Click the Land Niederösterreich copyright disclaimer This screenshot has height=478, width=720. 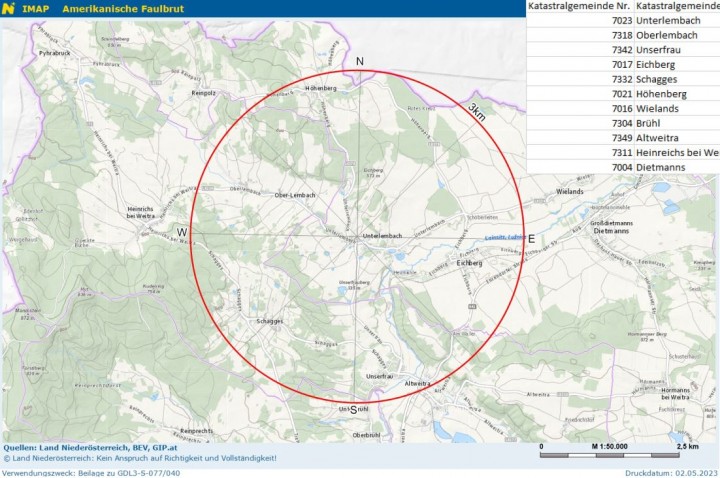point(140,458)
